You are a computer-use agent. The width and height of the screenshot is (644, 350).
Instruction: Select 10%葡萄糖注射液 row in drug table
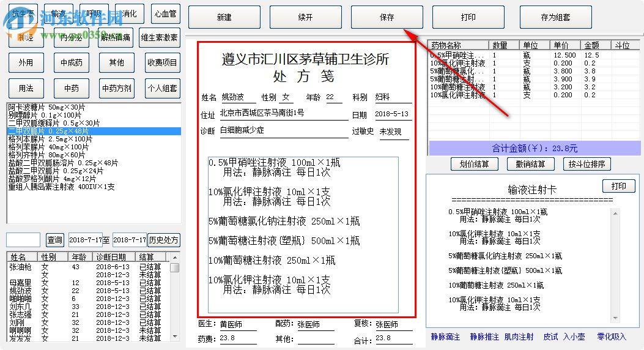click(x=534, y=87)
